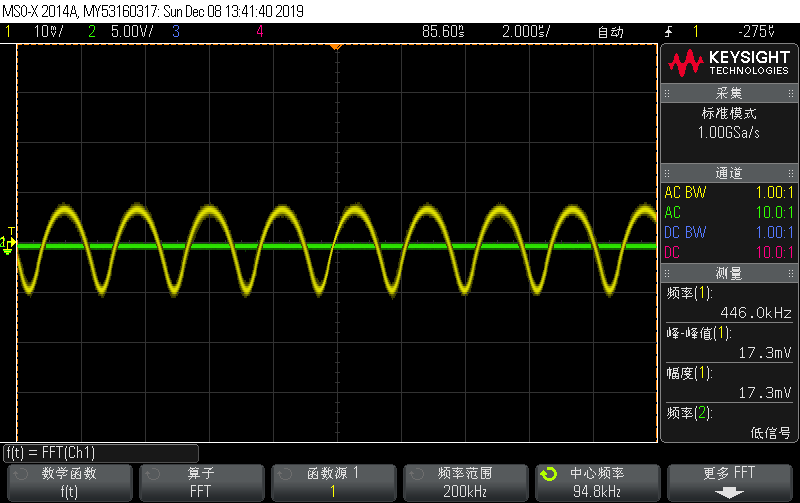
Task: Select the 中心频率 94.8kHz softkey
Action: pyautogui.click(x=597, y=483)
